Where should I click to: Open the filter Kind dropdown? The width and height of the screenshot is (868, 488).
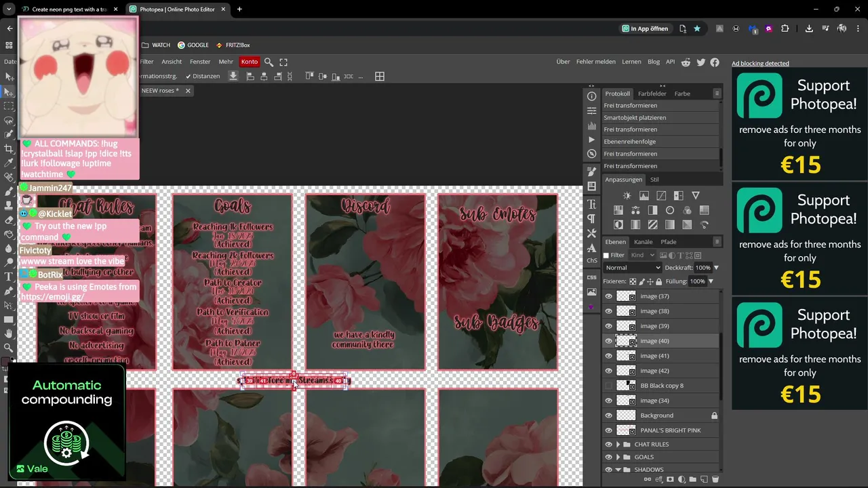point(642,256)
